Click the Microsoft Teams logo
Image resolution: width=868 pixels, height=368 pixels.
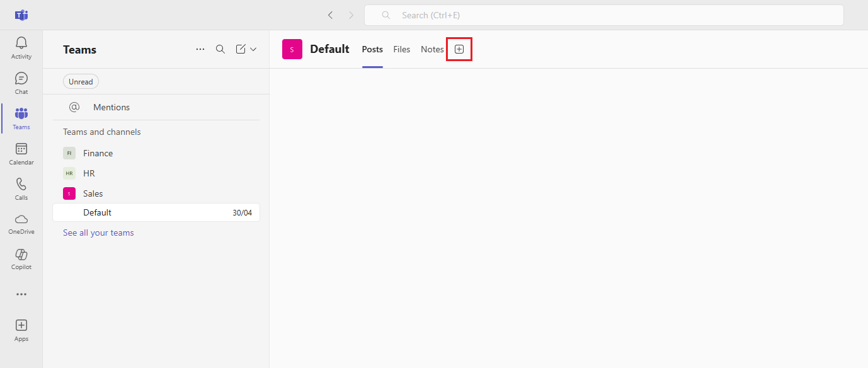pos(21,15)
